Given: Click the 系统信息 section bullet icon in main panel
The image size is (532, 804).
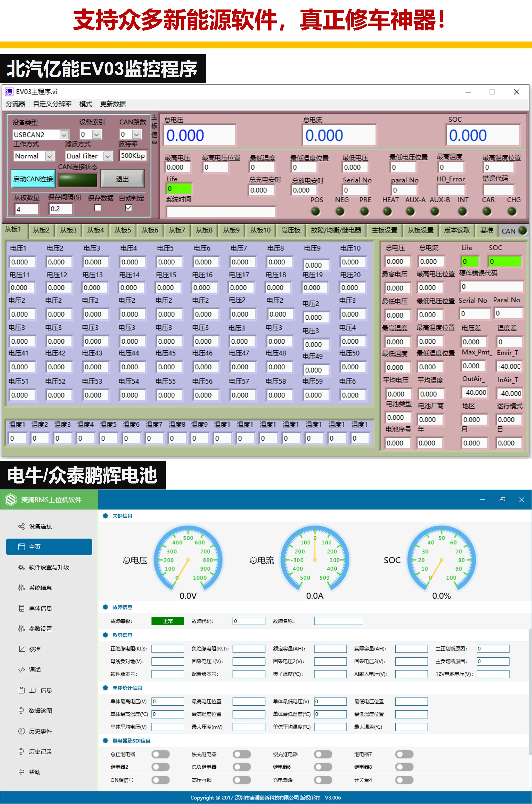Looking at the screenshot, I should pos(105,635).
